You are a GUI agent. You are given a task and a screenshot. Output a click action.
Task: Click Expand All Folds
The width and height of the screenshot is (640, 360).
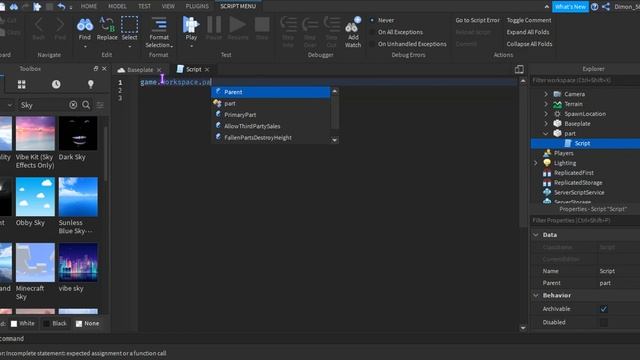(528, 32)
